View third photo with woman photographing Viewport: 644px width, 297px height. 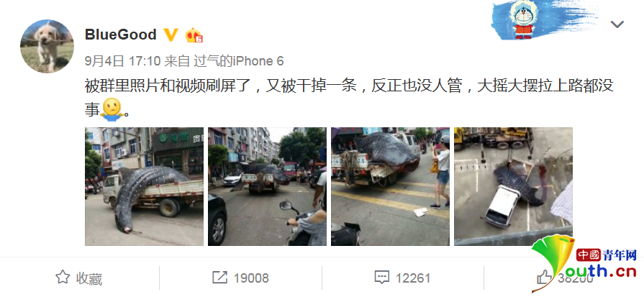(x=390, y=187)
